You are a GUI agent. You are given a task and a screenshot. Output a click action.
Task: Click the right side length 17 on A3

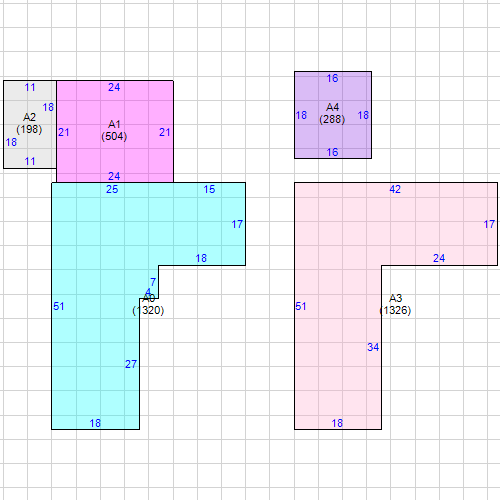pyautogui.click(x=489, y=224)
